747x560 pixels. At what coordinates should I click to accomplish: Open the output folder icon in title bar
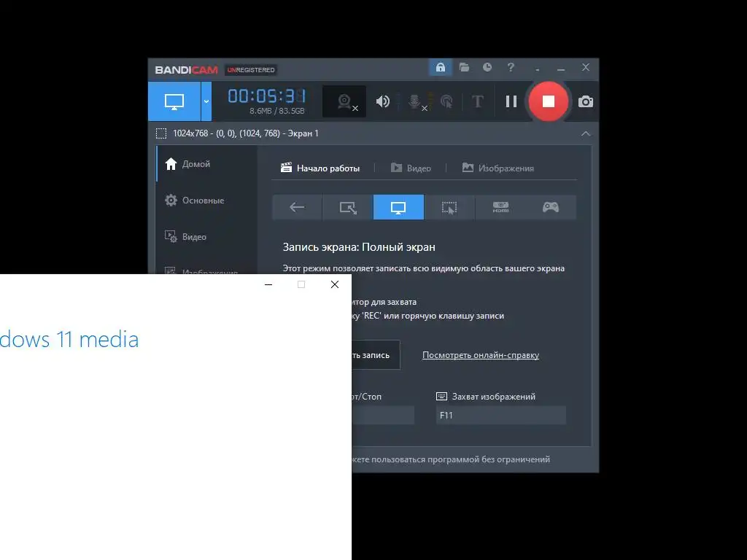[x=464, y=68]
